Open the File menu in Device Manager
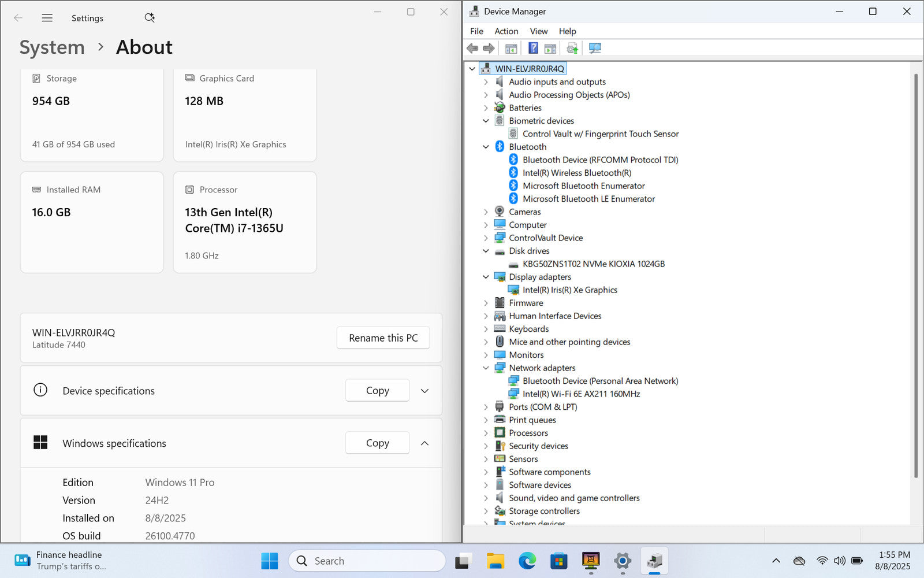This screenshot has width=924, height=578. (x=476, y=31)
